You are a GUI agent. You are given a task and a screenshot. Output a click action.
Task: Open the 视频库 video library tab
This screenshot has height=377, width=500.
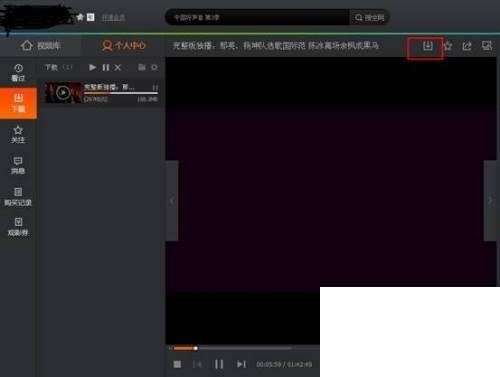point(40,45)
